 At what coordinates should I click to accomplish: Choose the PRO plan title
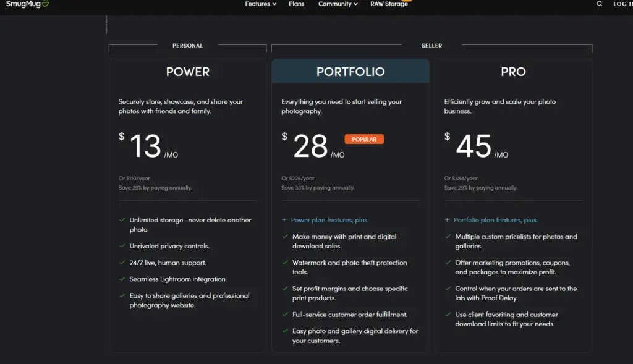pos(513,72)
